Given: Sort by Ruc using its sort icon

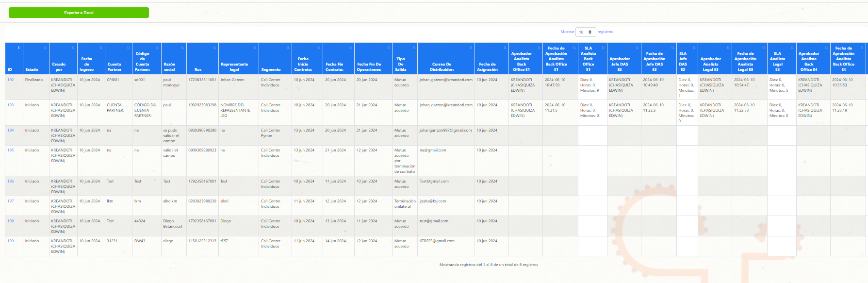Looking at the screenshot, I should pyautogui.click(x=214, y=48).
